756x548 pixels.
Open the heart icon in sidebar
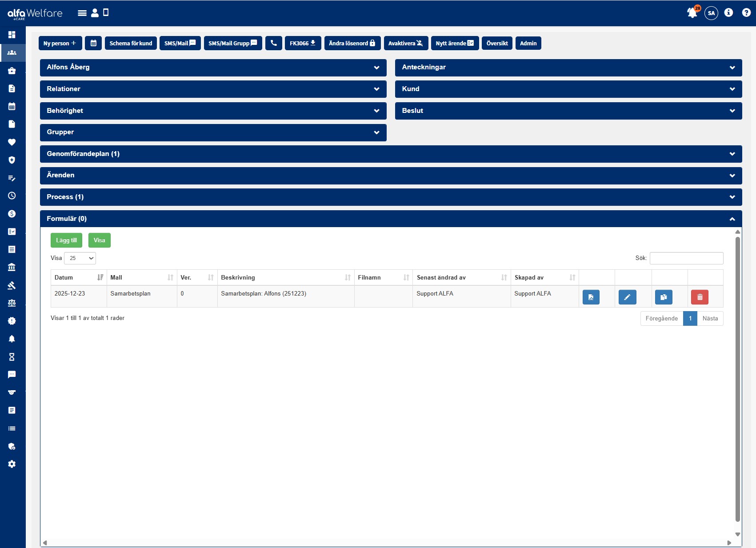click(12, 142)
